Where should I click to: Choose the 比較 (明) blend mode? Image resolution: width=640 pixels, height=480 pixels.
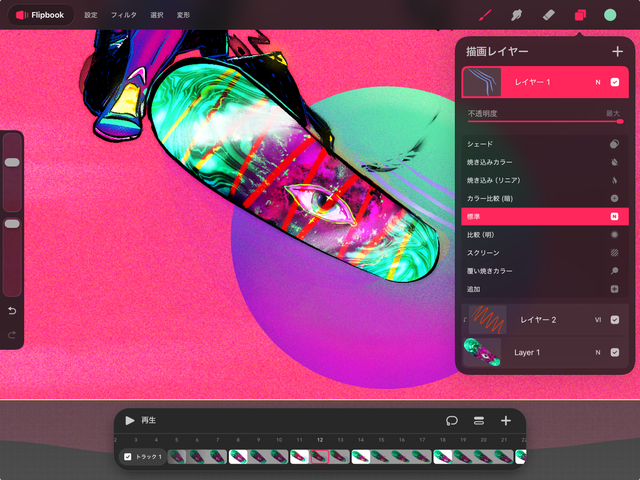click(545, 235)
